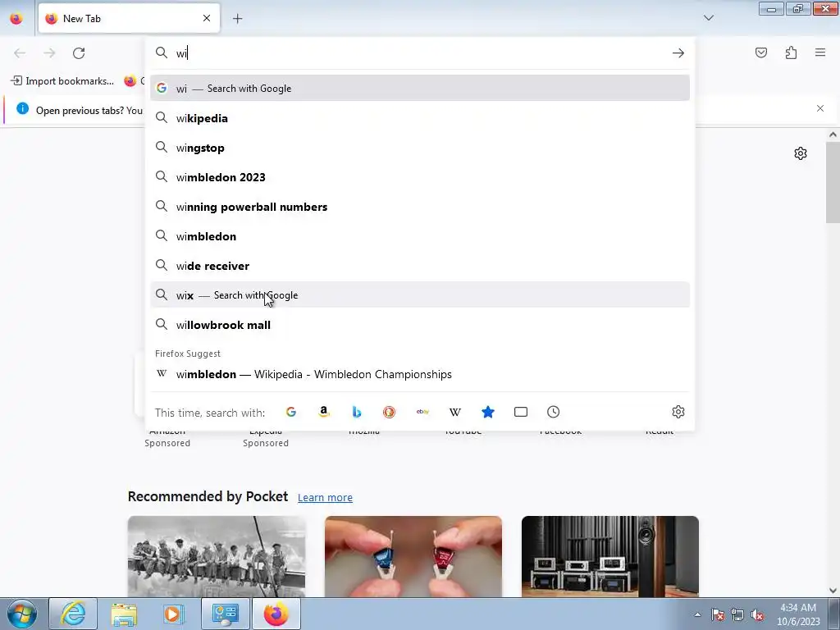
Task: Pick the DuckDuckGo search shortcut icon
Action: tap(390, 412)
